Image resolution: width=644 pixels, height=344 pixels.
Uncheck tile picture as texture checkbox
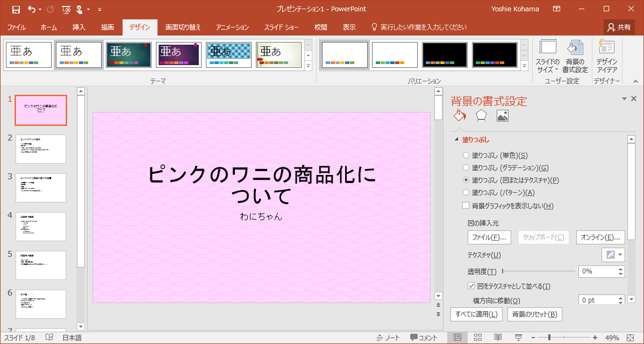pos(472,286)
